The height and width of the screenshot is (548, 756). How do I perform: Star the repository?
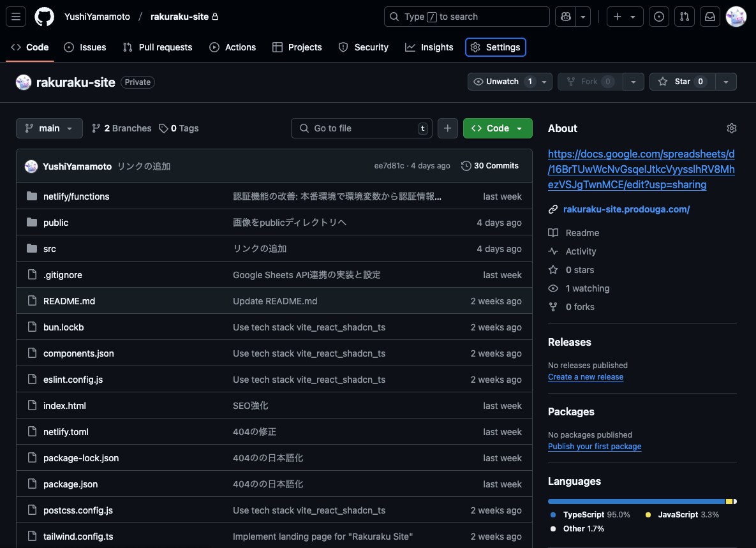click(682, 82)
